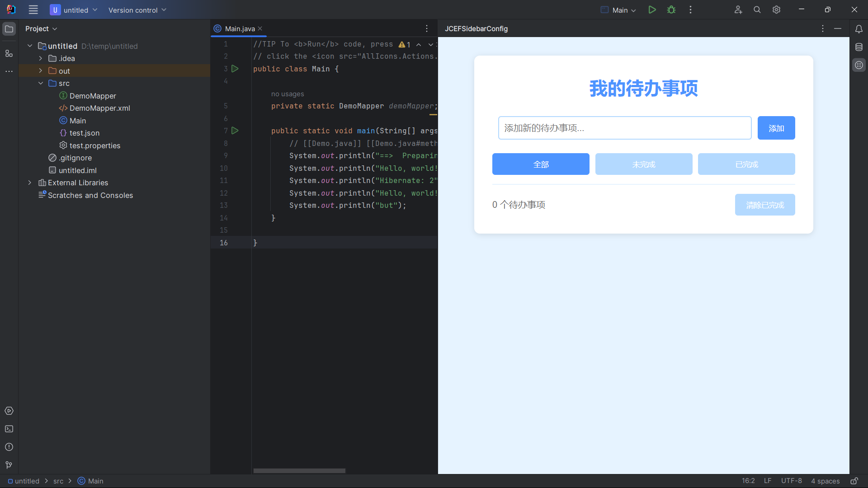
Task: Open the Version control menu
Action: pyautogui.click(x=137, y=10)
